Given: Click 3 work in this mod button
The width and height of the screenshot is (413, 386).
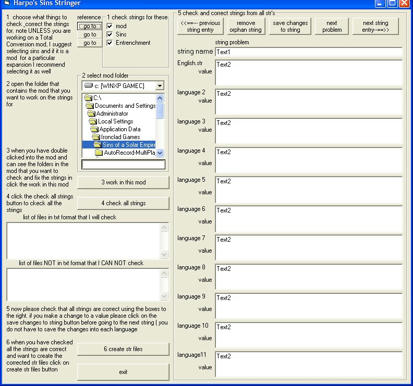Looking at the screenshot, I should [123, 183].
